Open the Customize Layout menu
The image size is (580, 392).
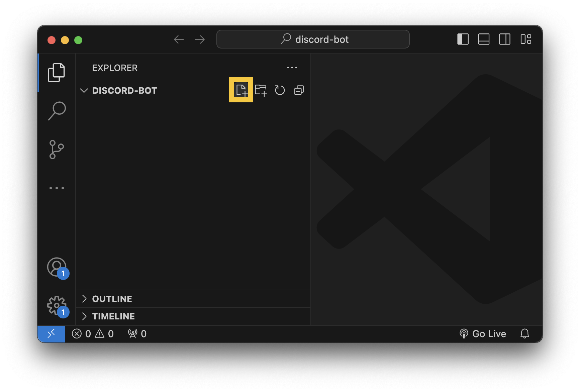pos(526,39)
